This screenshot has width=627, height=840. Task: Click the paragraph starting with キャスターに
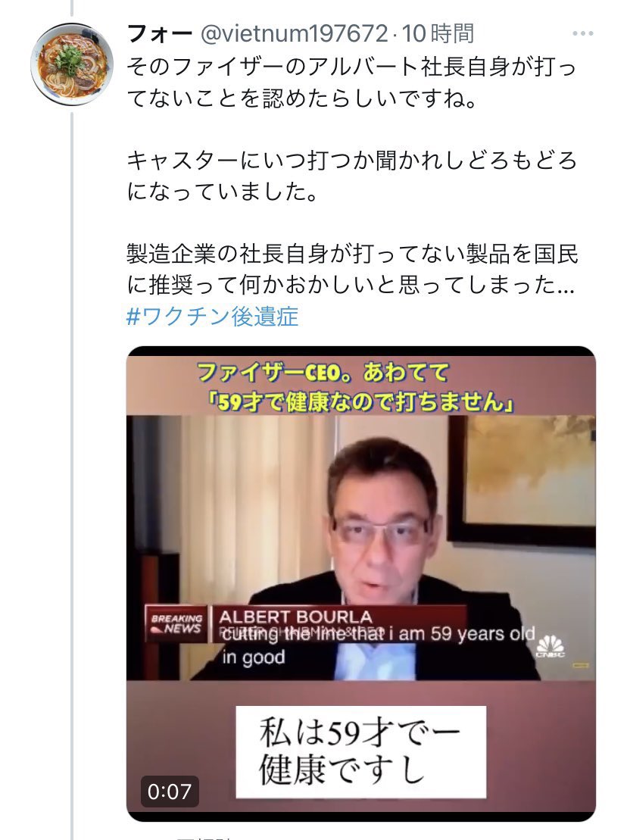[351, 176]
